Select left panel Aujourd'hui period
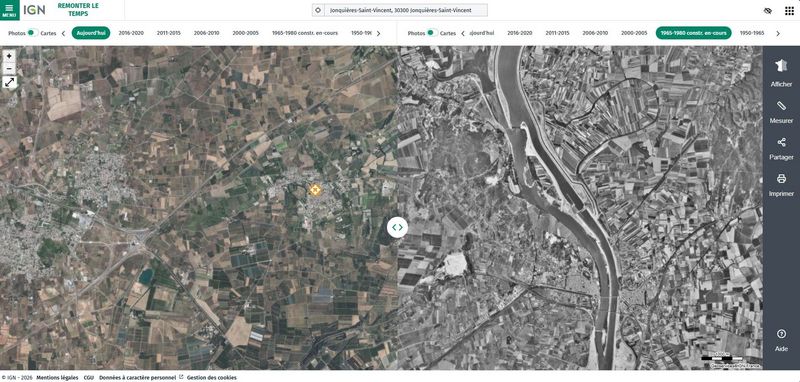 (91, 33)
